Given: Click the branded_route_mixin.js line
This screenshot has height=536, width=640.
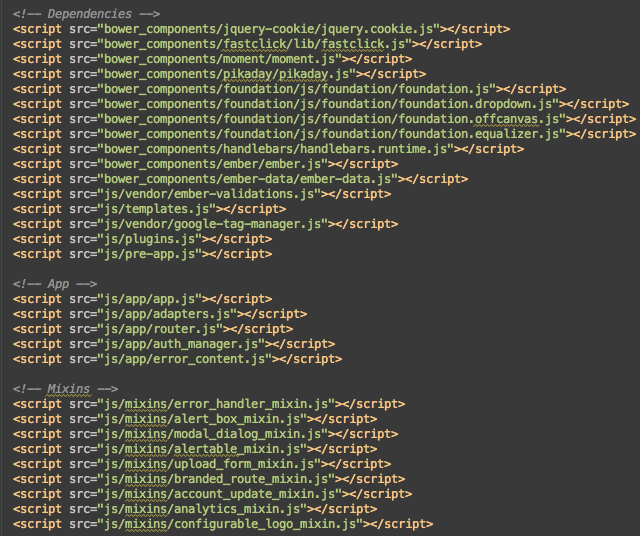Looking at the screenshot, I should [x=209, y=479].
